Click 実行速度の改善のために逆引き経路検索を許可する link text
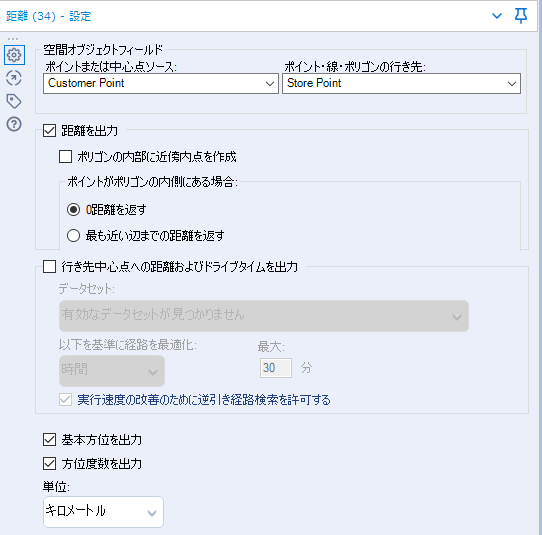 (204, 400)
